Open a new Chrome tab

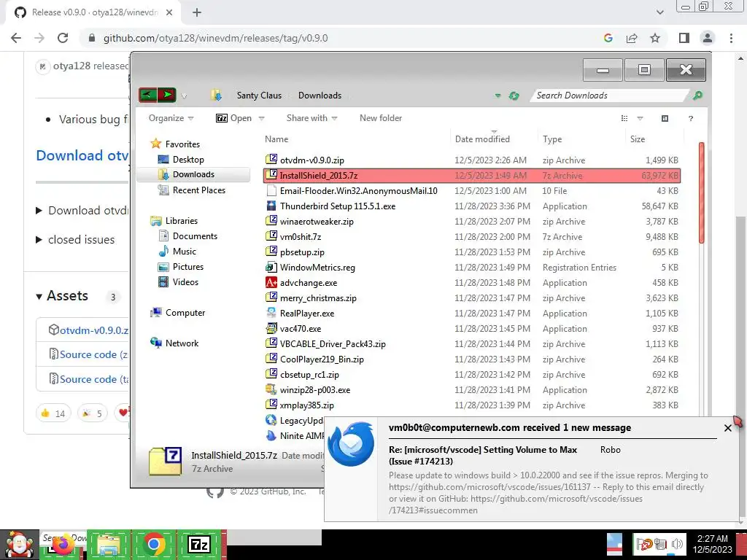pos(197,12)
